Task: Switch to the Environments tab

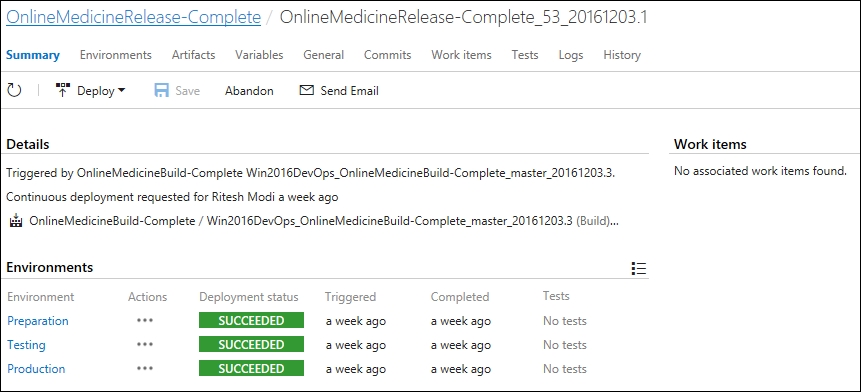Action: point(115,55)
